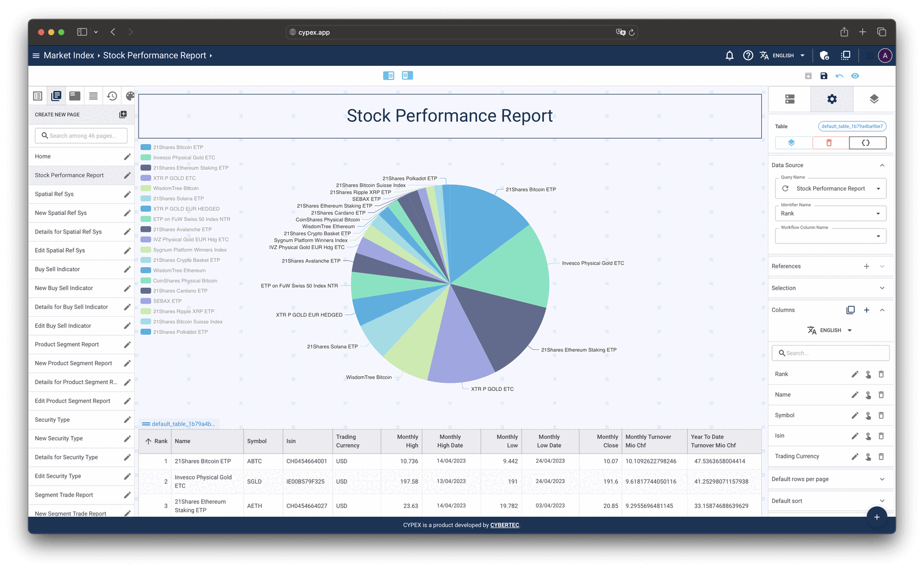Open the Identifier Name dropdown
This screenshot has height=571, width=924.
[830, 213]
